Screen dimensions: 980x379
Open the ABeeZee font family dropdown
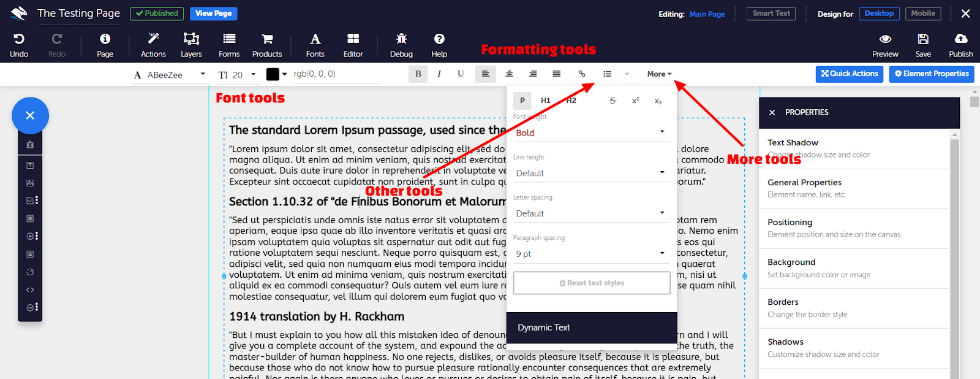coord(170,75)
